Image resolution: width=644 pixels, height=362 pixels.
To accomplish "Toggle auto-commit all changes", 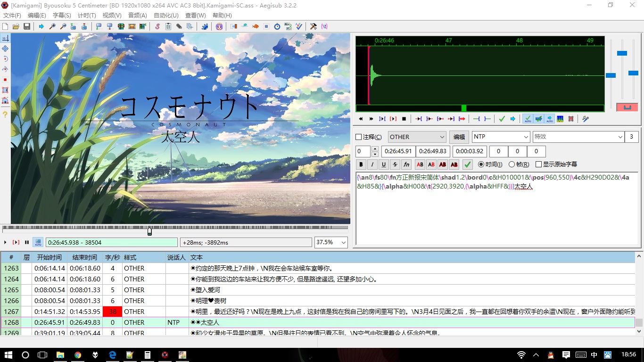I will [528, 119].
